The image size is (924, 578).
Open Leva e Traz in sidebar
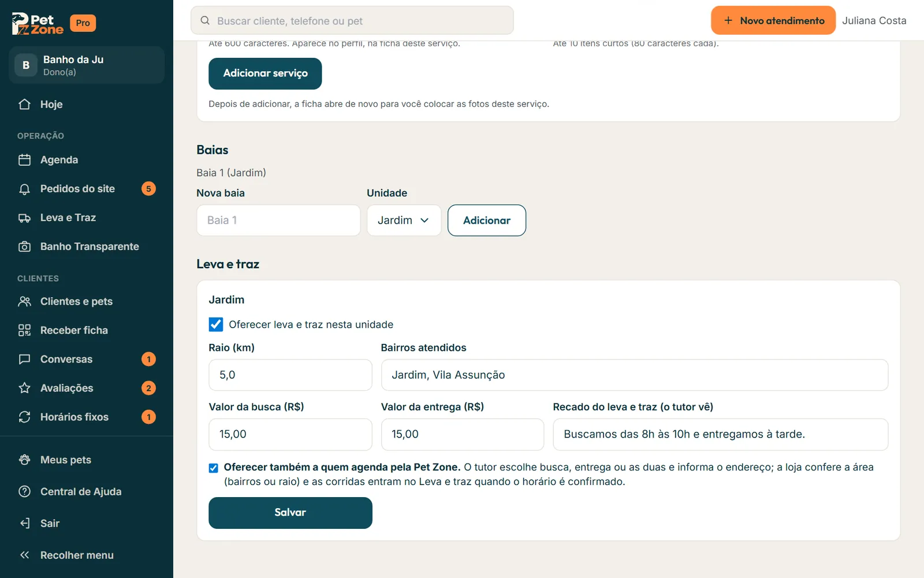(x=87, y=218)
